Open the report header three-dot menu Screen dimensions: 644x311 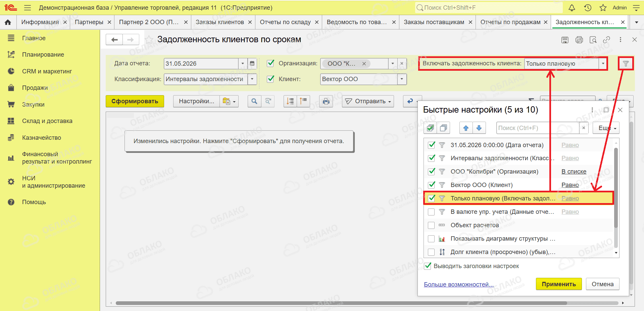[x=621, y=40]
